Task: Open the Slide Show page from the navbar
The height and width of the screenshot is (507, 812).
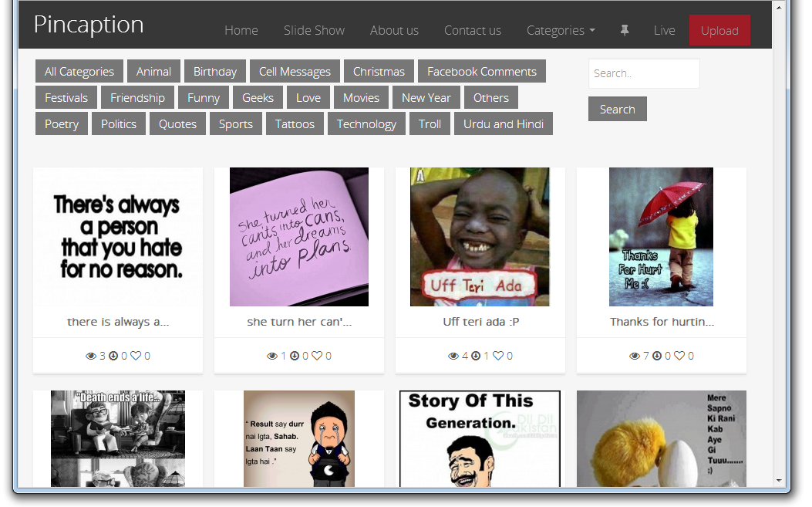Action: click(x=314, y=31)
